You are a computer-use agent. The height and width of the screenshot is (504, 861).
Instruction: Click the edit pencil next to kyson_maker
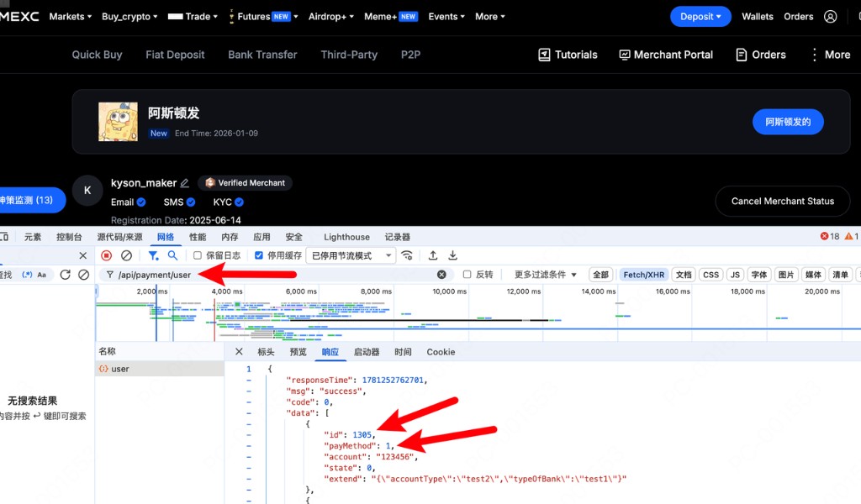tap(184, 183)
